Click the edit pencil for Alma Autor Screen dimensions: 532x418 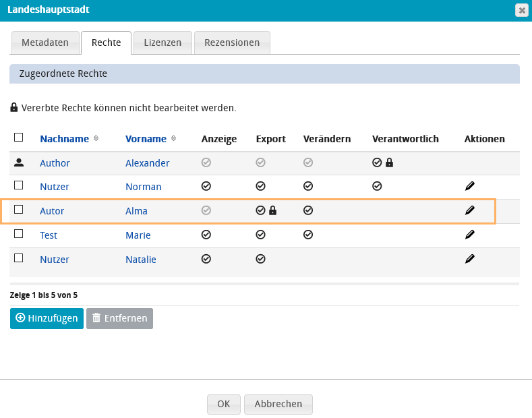click(470, 210)
